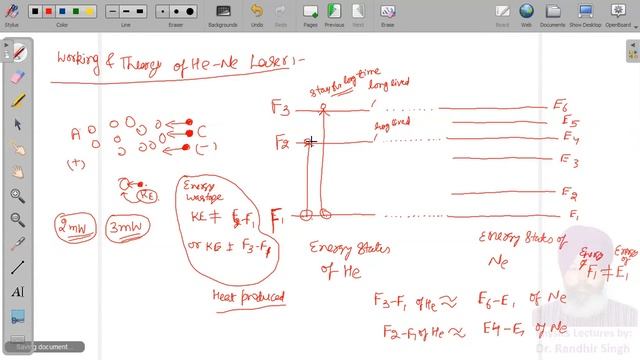Viewport: 640px width, 360px height.
Task: Choose the medium eraser size
Action: coord(176,11)
